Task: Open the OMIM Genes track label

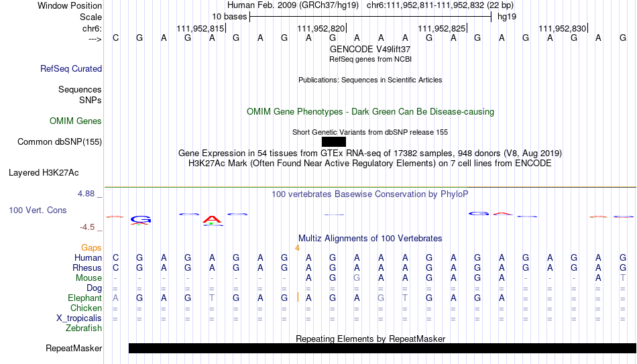Action: 76,121
